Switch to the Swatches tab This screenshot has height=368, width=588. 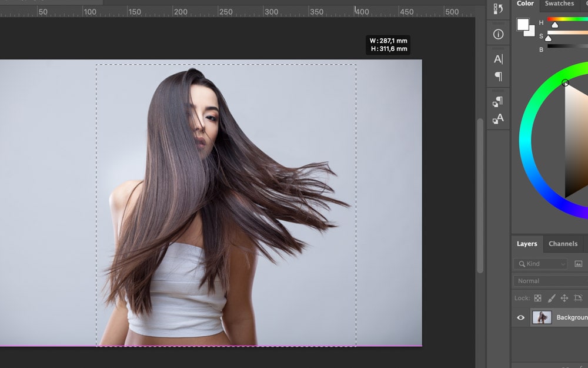(x=559, y=4)
